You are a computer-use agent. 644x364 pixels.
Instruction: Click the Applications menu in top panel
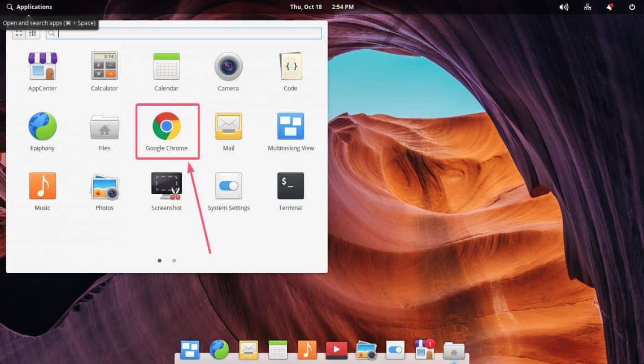(x=29, y=7)
